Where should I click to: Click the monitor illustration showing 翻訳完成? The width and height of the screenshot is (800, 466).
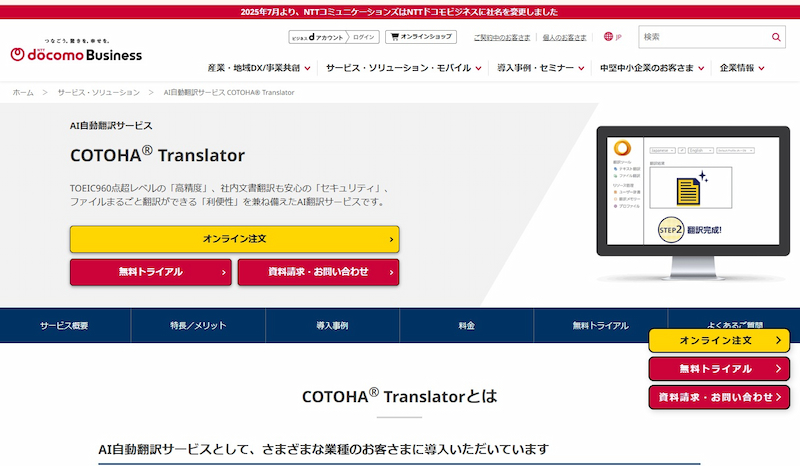coord(691,203)
